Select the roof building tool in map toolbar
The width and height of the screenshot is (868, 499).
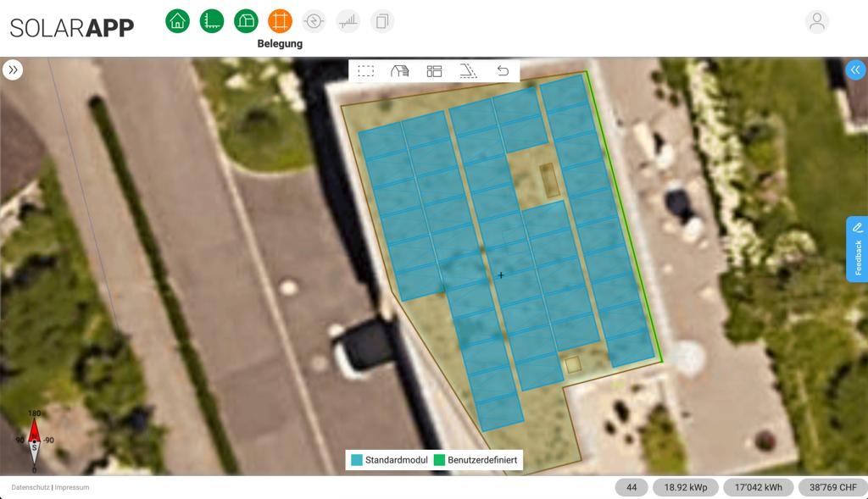[x=400, y=71]
